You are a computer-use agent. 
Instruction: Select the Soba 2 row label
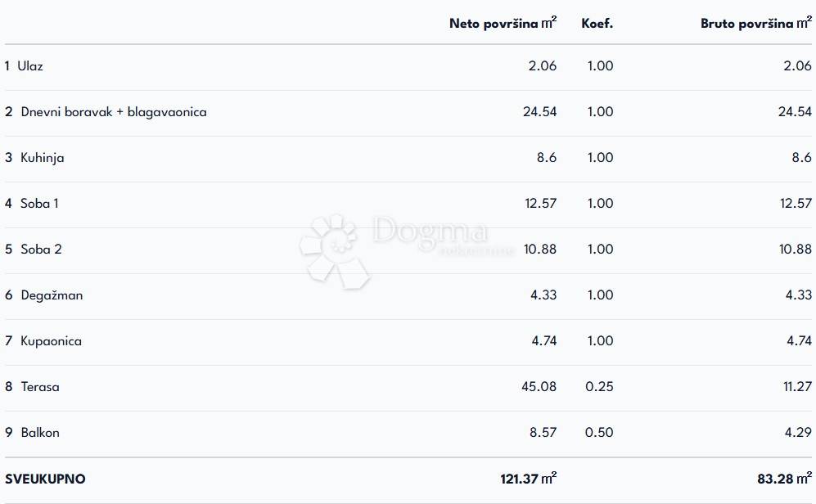tap(41, 250)
